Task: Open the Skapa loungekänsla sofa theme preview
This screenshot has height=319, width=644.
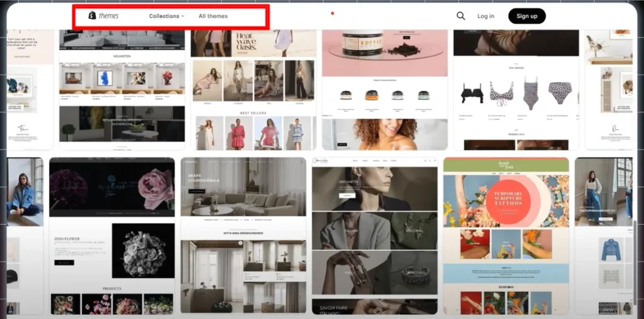Action: pos(243,235)
